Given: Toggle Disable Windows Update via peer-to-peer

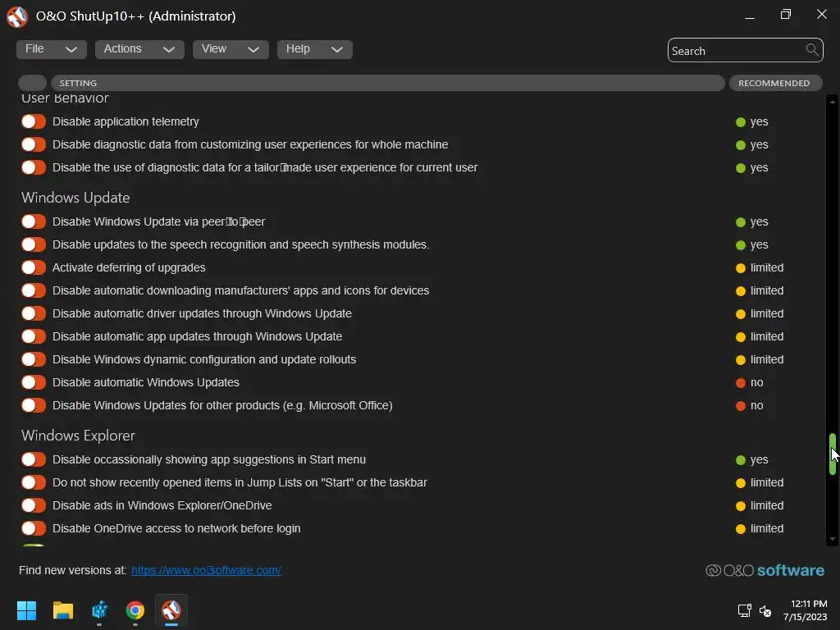Looking at the screenshot, I should pos(33,221).
